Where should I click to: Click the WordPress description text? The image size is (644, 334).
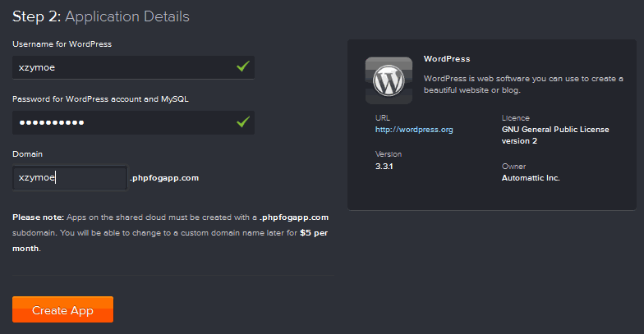[x=523, y=84]
